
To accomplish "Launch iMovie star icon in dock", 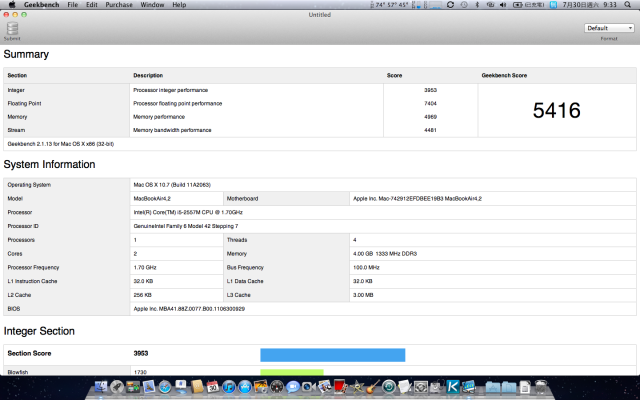I will pos(356,386).
